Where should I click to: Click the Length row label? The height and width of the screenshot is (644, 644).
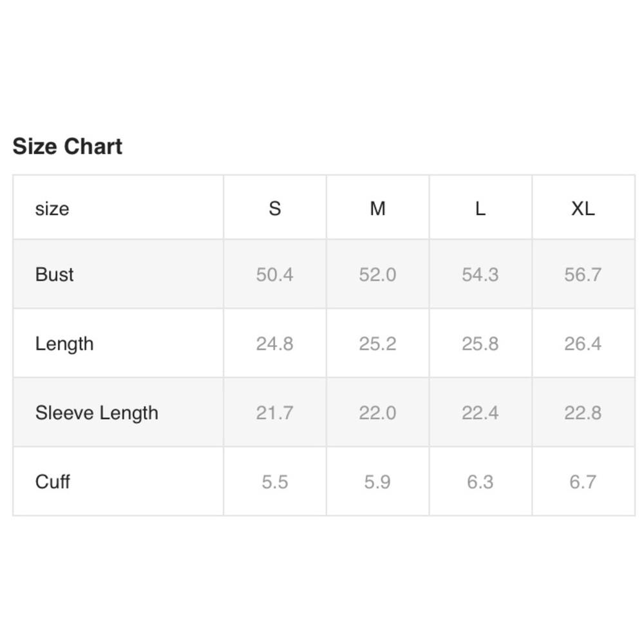pos(64,344)
